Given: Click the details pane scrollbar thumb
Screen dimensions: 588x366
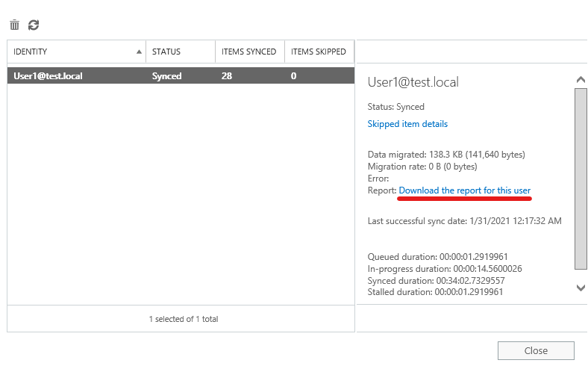Looking at the screenshot, I should 581,179.
